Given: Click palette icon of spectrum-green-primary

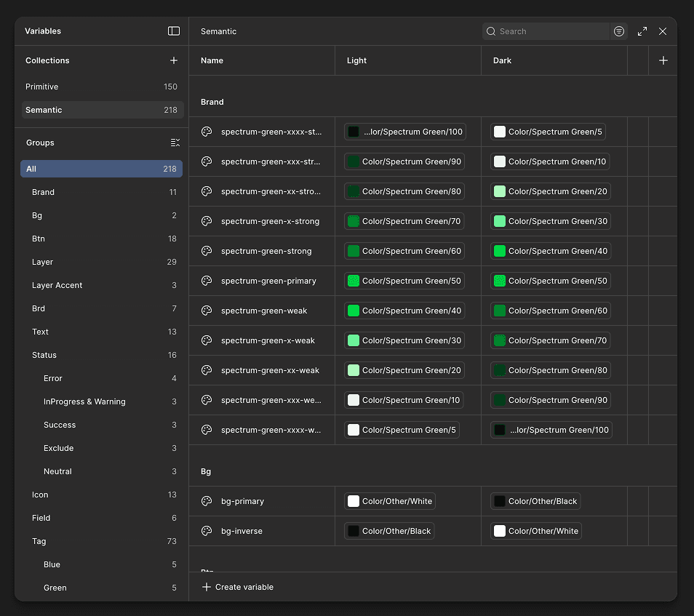Looking at the screenshot, I should tap(207, 281).
